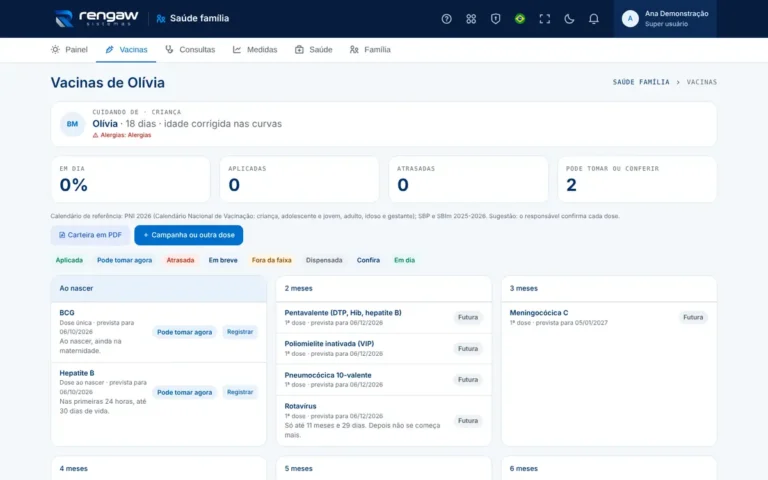Open the apps grid icon

pos(471,19)
